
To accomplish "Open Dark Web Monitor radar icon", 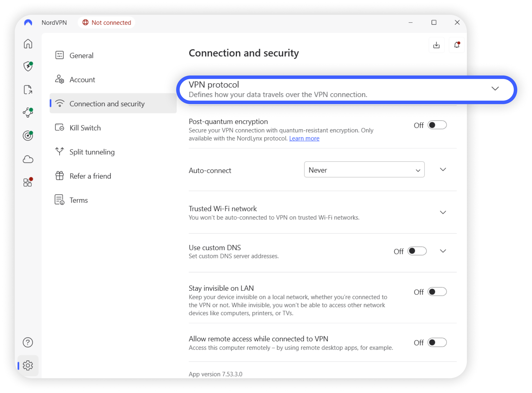I will tap(28, 136).
